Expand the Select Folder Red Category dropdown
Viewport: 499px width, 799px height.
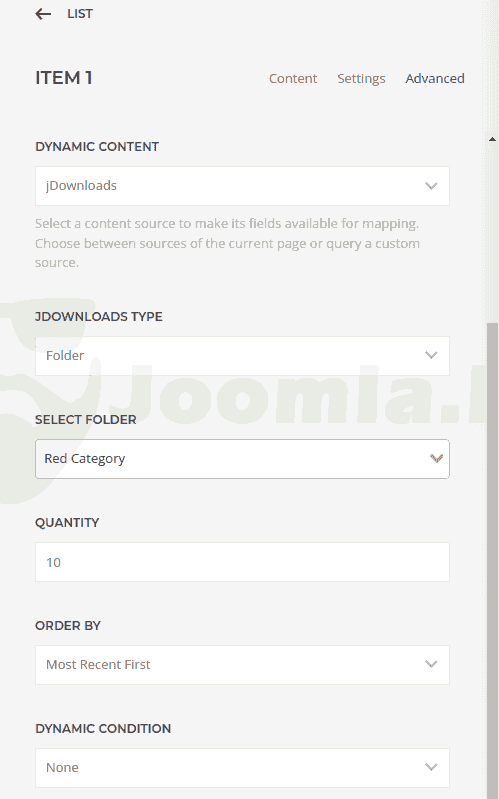242,459
